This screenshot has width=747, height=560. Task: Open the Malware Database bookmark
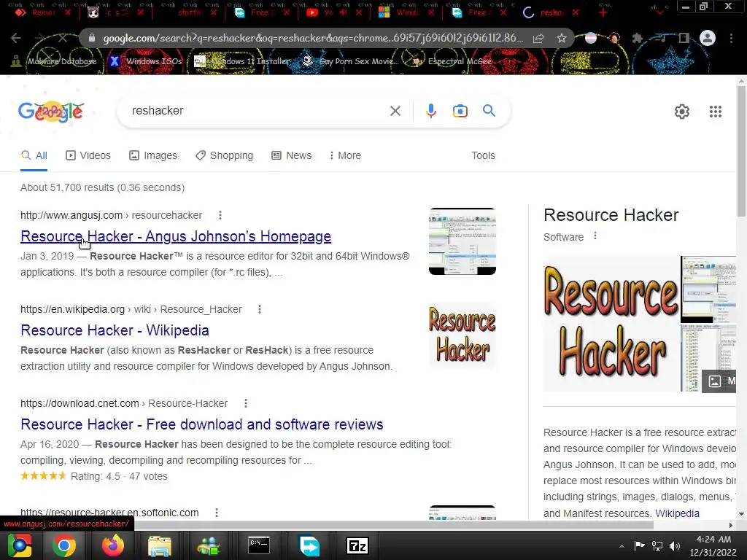pos(54,61)
